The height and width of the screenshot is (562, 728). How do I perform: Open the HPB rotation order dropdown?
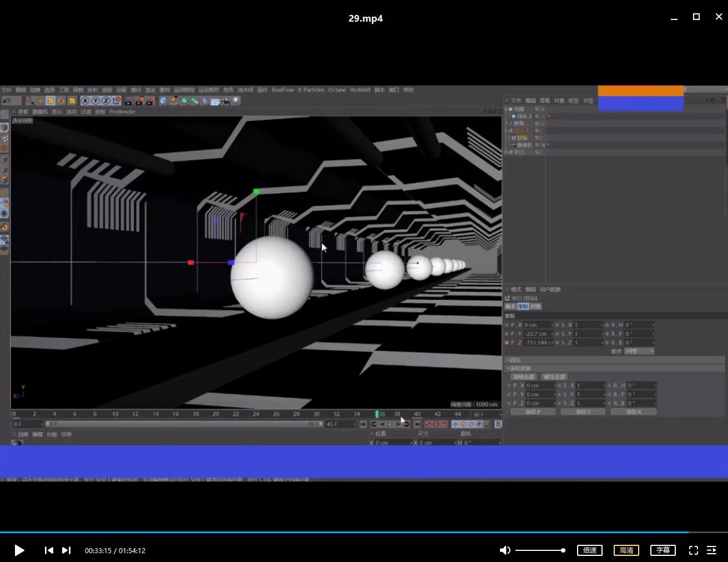(639, 351)
